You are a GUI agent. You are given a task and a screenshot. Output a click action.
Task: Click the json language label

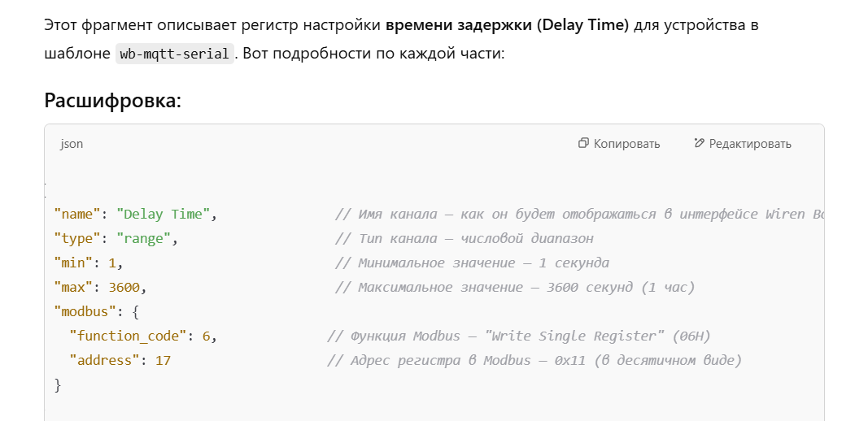pyautogui.click(x=72, y=144)
